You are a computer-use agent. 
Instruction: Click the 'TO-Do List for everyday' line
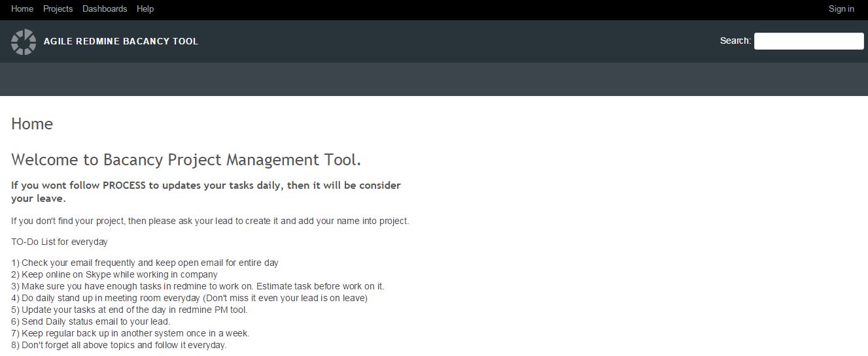(60, 242)
